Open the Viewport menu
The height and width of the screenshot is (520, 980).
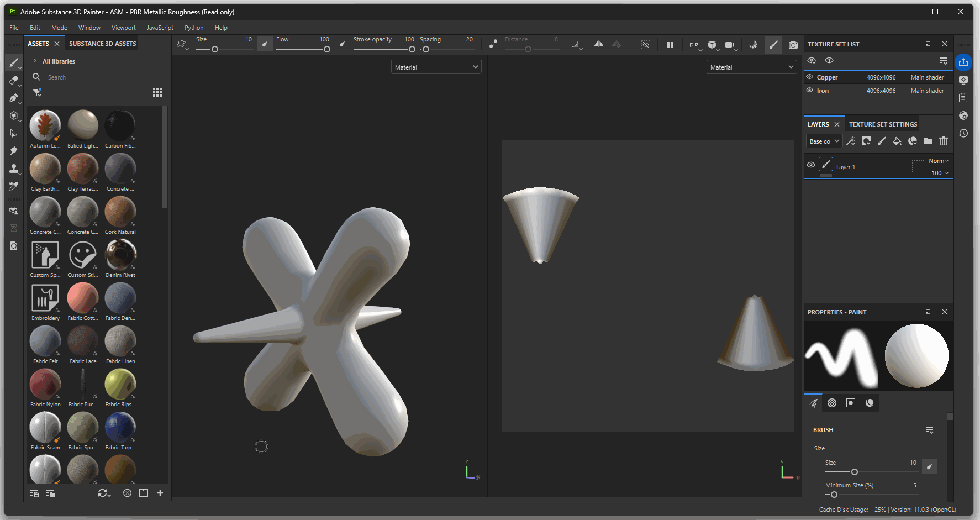tap(123, 28)
